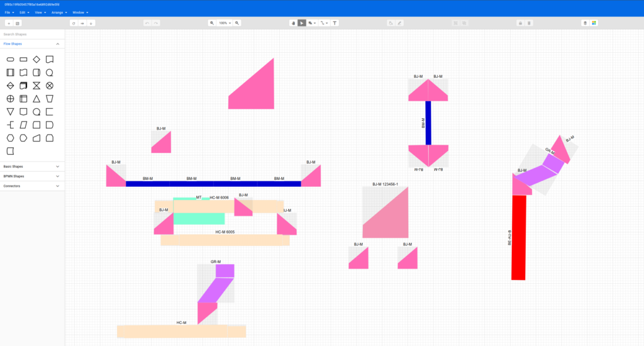The height and width of the screenshot is (346, 644).
Task: Open the Arrange menu
Action: (59, 12)
